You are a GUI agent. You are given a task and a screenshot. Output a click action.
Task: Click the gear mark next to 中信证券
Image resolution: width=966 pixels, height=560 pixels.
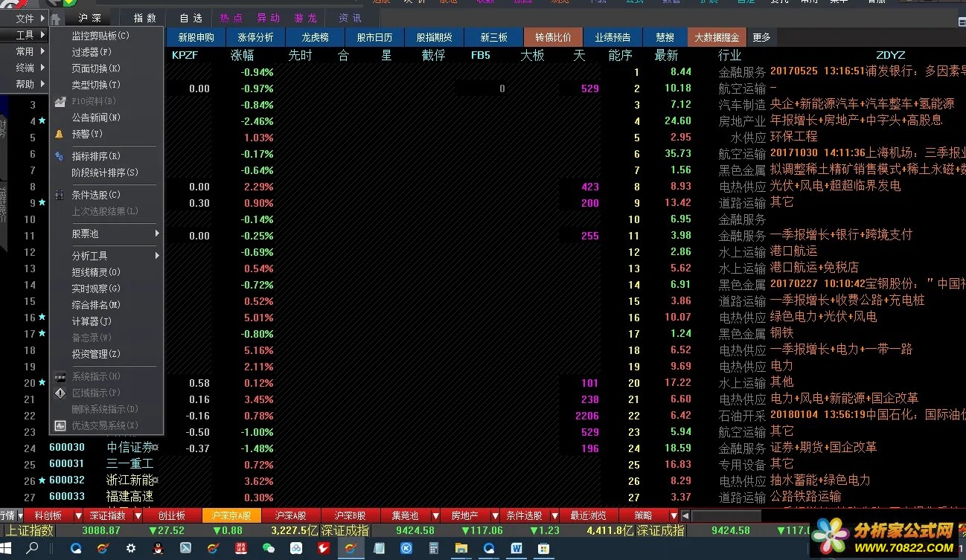[x=156, y=448]
